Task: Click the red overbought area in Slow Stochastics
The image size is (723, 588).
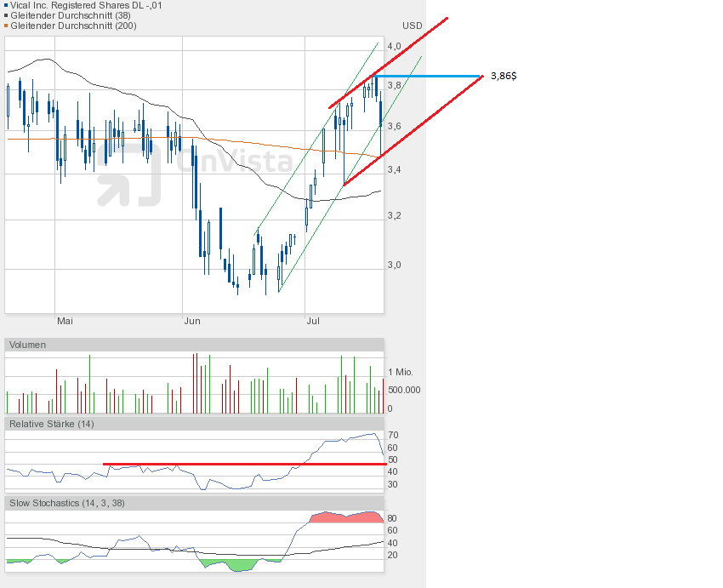Action: [x=344, y=517]
